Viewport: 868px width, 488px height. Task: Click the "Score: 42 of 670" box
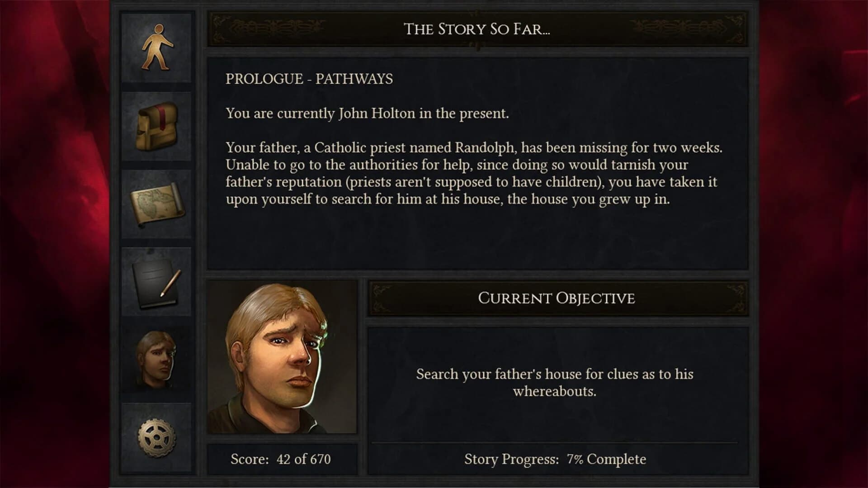pyautogui.click(x=281, y=460)
